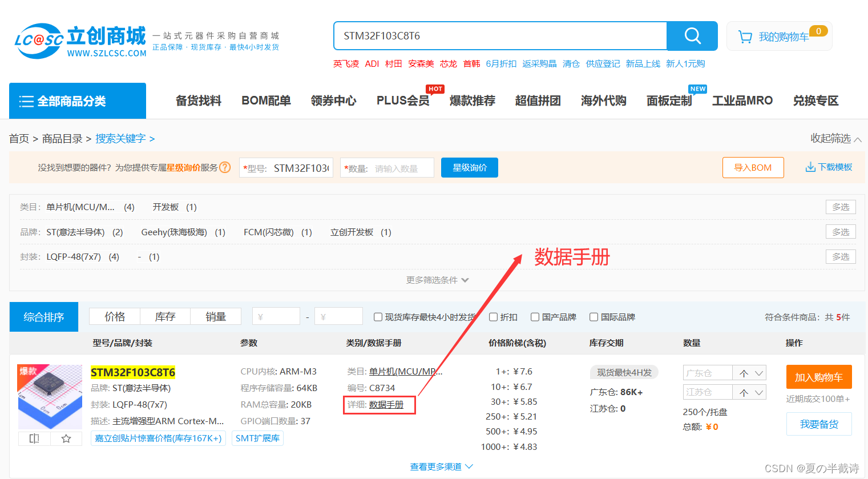Image resolution: width=868 pixels, height=479 pixels.
Task: Filter by 立创开发板 brand
Action: tap(361, 232)
